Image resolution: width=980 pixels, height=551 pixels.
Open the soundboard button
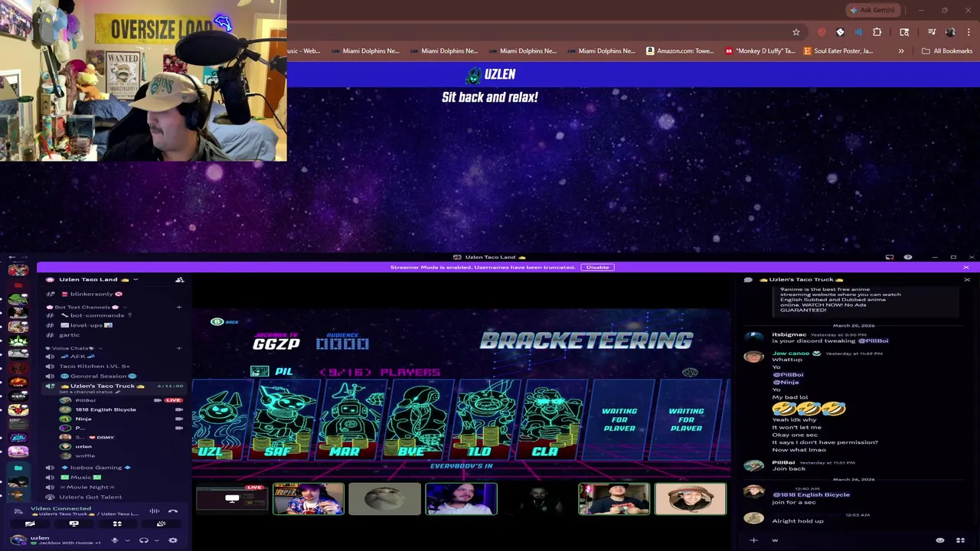(x=161, y=524)
